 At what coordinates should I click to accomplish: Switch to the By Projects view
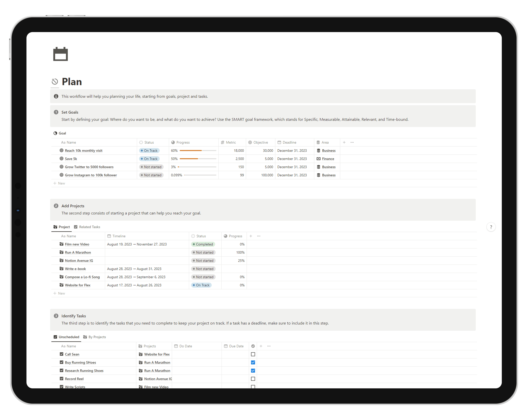pyautogui.click(x=97, y=337)
